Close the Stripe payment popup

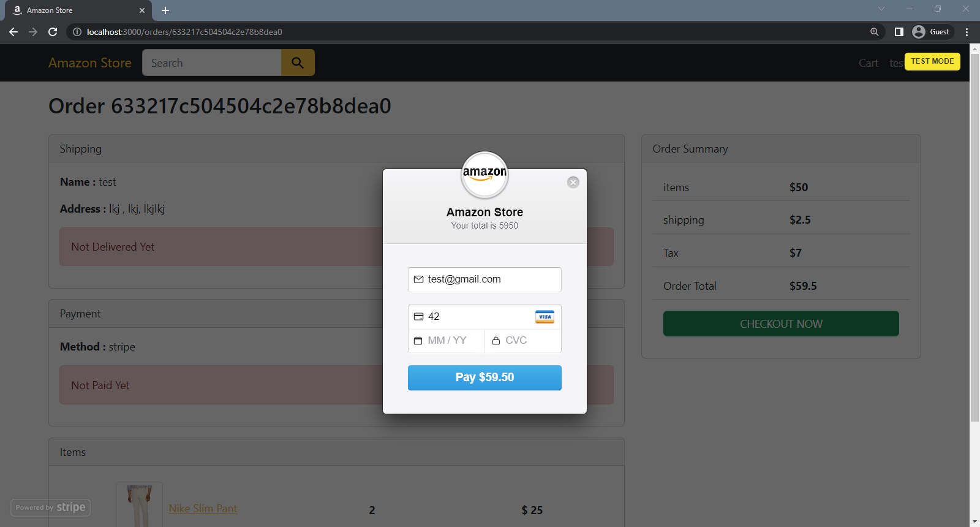[x=573, y=182]
